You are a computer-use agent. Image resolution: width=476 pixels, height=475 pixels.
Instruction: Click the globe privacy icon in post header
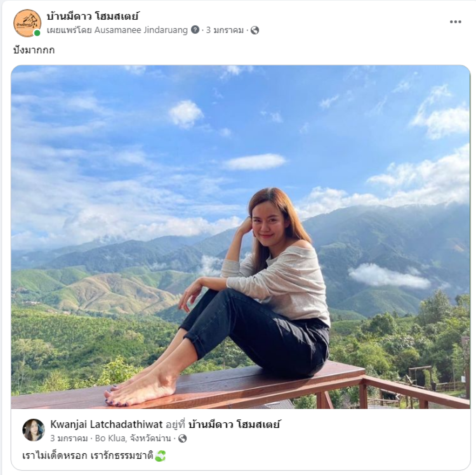click(x=255, y=30)
